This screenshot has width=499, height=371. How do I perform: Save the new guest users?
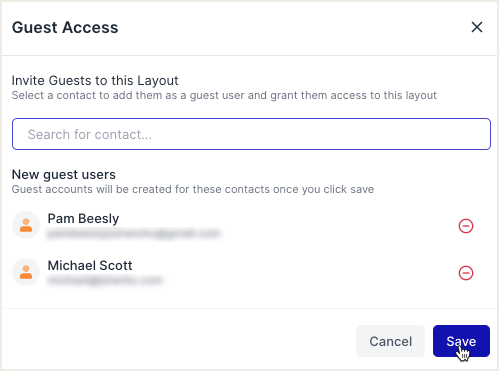(x=461, y=341)
